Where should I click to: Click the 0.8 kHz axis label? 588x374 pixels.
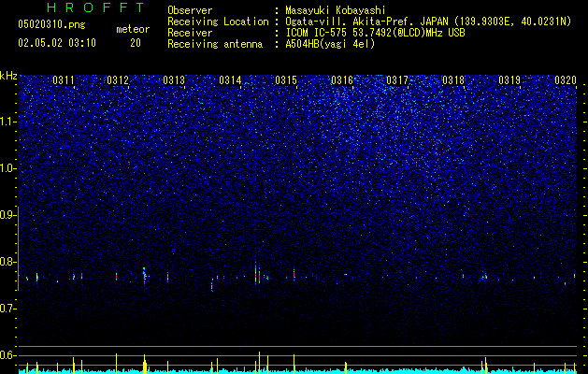[x=7, y=262]
